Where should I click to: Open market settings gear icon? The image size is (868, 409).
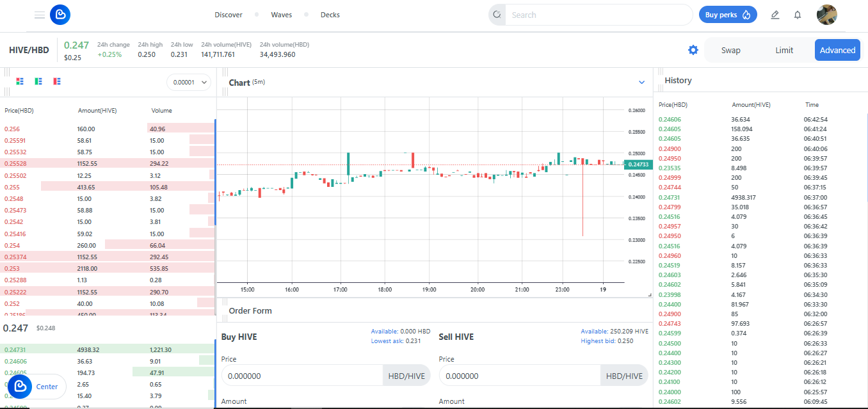693,50
